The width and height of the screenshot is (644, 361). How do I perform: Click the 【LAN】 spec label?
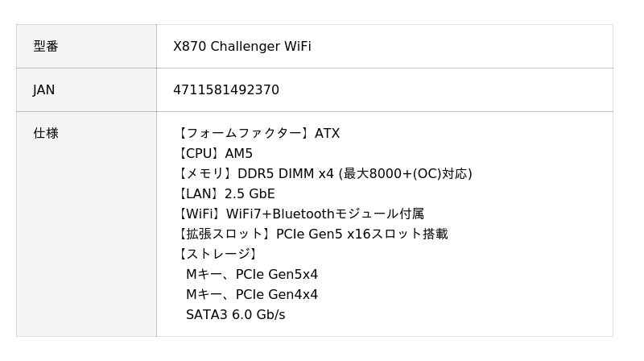(x=200, y=194)
